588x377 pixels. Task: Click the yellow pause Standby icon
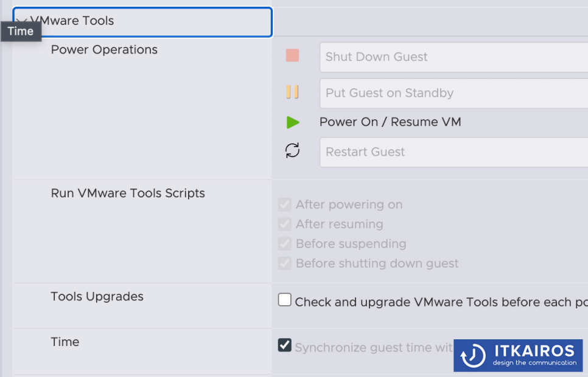click(292, 92)
